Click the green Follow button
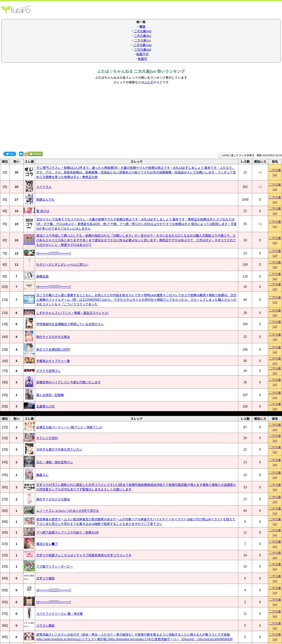Viewport: 282px width, 644px height. click(x=35, y=154)
